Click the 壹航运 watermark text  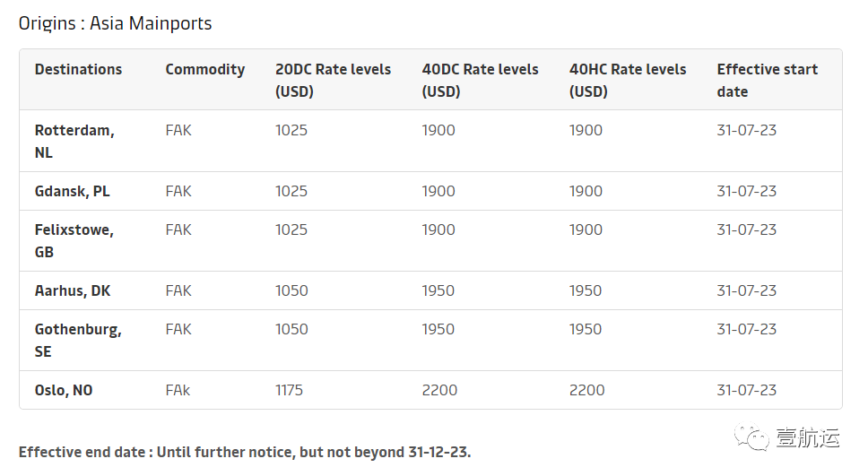click(808, 437)
